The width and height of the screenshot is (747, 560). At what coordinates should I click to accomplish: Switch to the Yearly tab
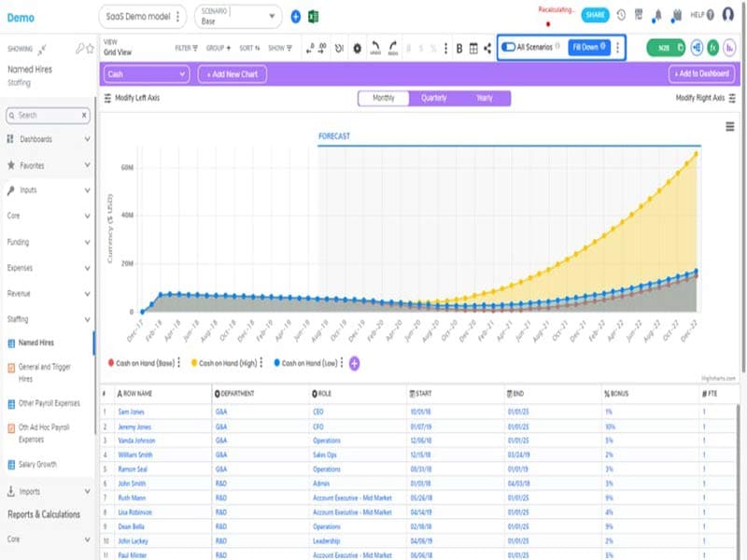[x=485, y=98]
